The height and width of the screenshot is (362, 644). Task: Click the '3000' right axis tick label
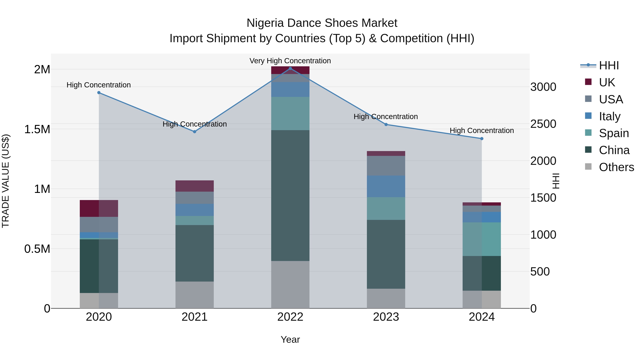click(543, 87)
